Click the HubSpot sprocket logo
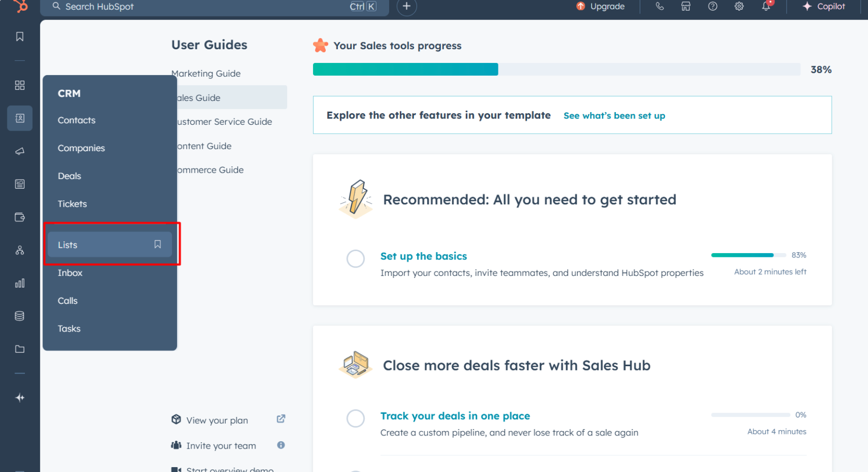 coord(20,5)
